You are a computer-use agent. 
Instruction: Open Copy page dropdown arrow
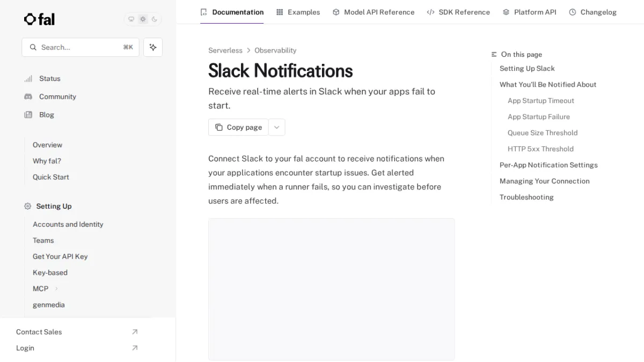(277, 127)
